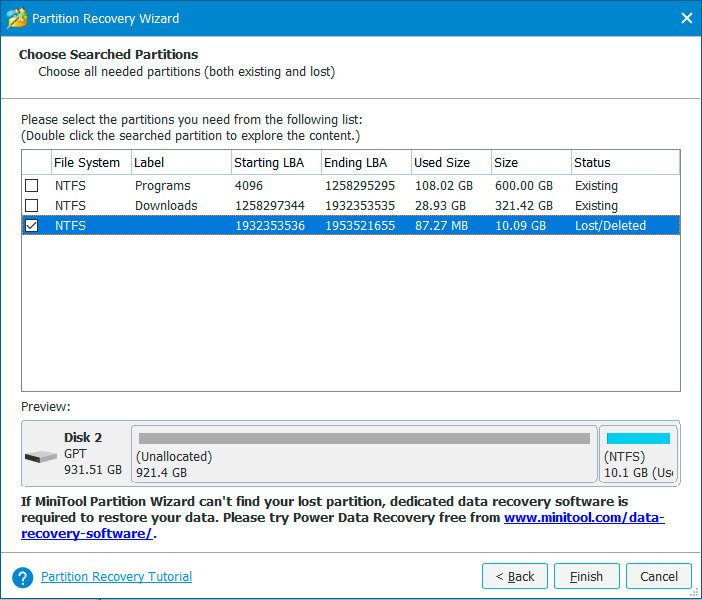Select the NTFS 10.1 GB block in preview
702x600 pixels.
point(638,454)
